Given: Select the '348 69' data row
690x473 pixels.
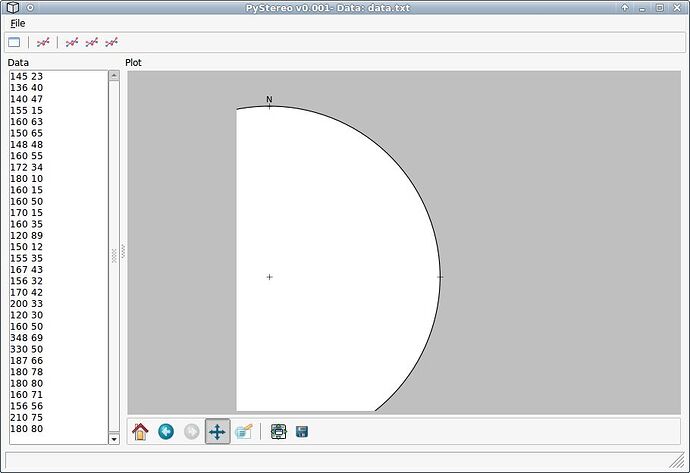Looking at the screenshot, I should pos(59,337).
